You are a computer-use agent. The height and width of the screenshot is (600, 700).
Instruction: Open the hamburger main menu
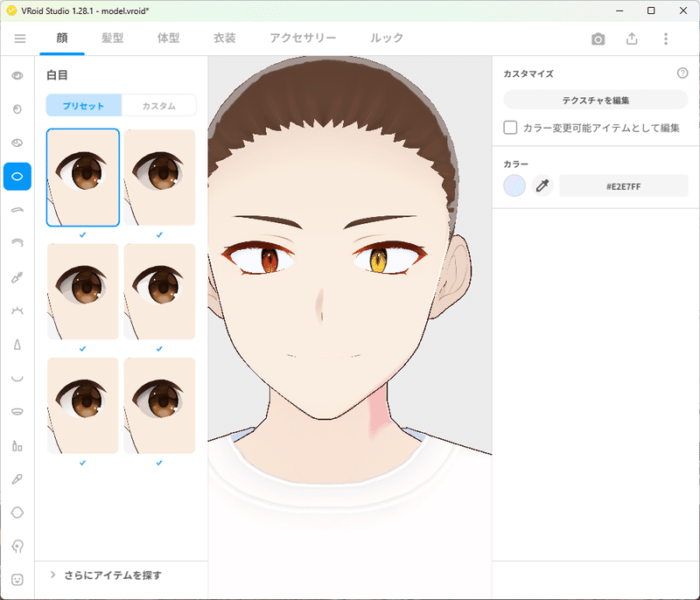(20, 38)
